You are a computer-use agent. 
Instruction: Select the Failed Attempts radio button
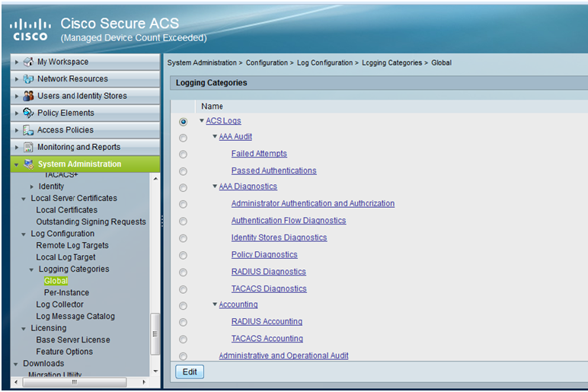(x=183, y=155)
